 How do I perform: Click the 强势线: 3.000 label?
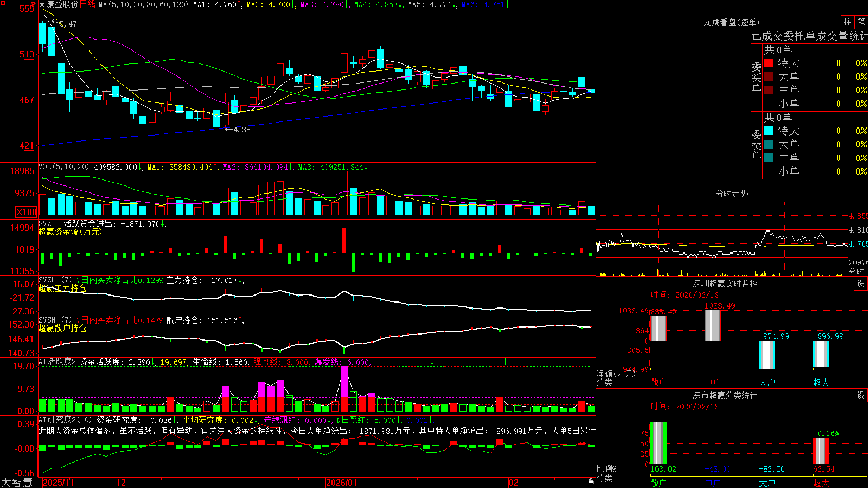pyautogui.click(x=282, y=362)
